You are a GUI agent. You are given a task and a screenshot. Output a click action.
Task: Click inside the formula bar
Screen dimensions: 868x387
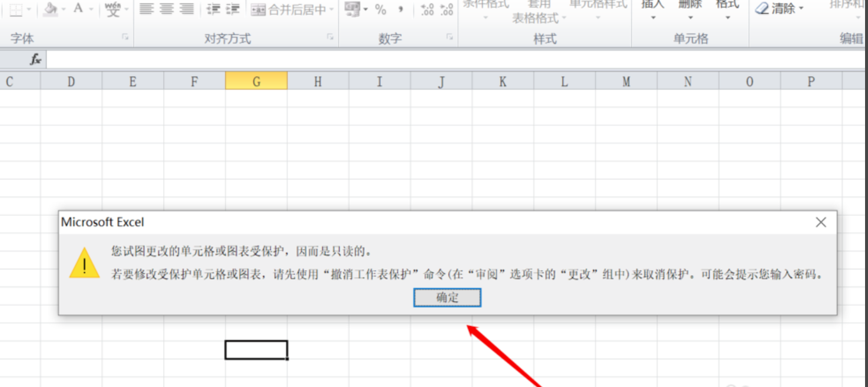[x=457, y=59]
